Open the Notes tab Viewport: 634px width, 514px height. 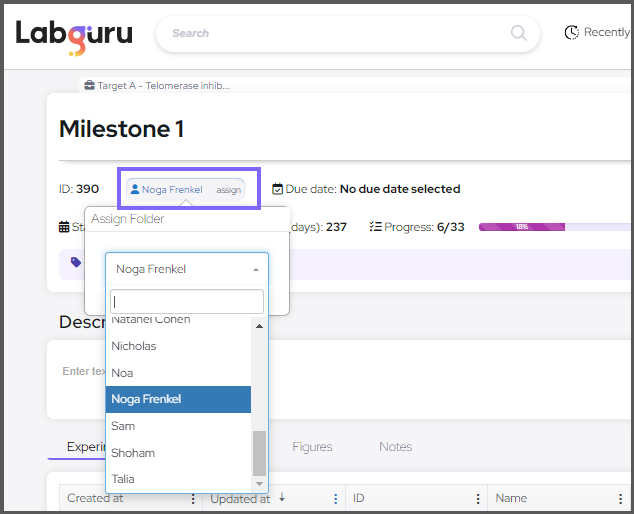pyautogui.click(x=395, y=447)
